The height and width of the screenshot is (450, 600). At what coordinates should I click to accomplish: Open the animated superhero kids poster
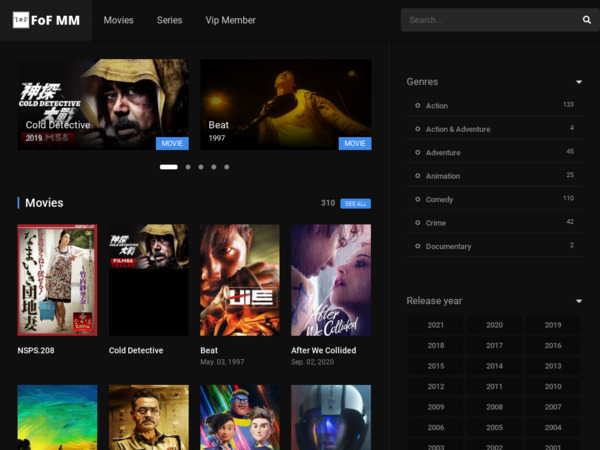click(x=240, y=417)
